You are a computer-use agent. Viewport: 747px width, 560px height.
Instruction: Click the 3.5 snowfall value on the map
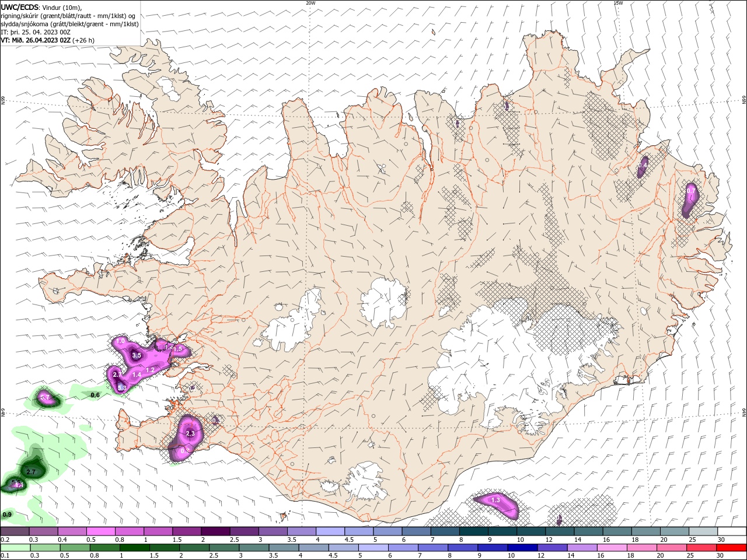(137, 355)
